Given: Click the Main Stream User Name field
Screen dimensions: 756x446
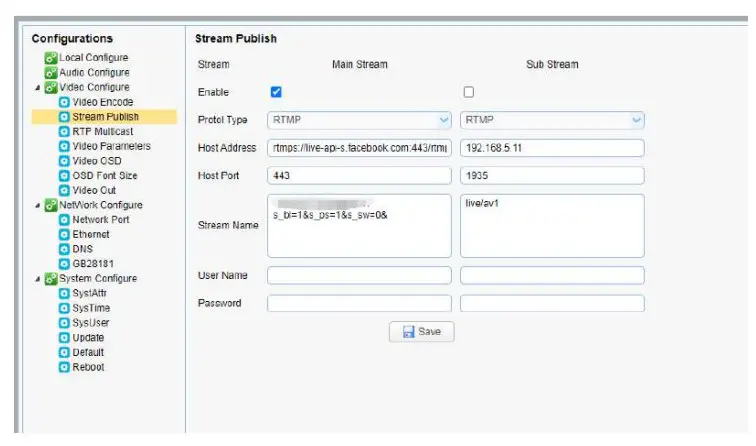Looking at the screenshot, I should (359, 275).
